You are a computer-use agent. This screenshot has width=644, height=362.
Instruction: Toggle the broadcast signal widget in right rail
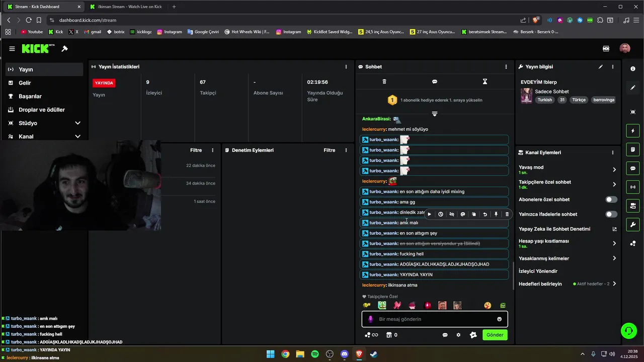[633, 187]
